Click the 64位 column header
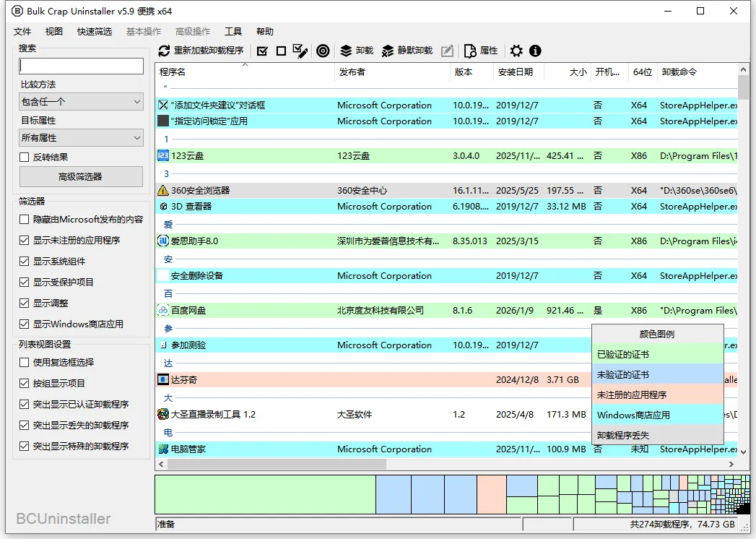Image resolution: width=756 pixels, height=539 pixels. point(643,72)
